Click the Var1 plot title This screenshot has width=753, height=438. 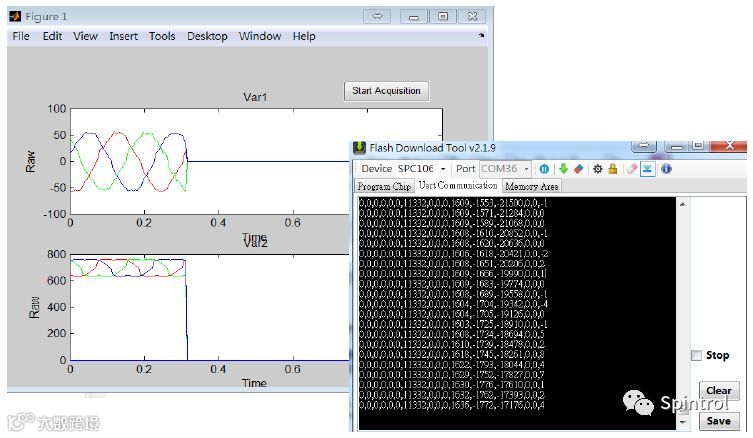point(255,97)
